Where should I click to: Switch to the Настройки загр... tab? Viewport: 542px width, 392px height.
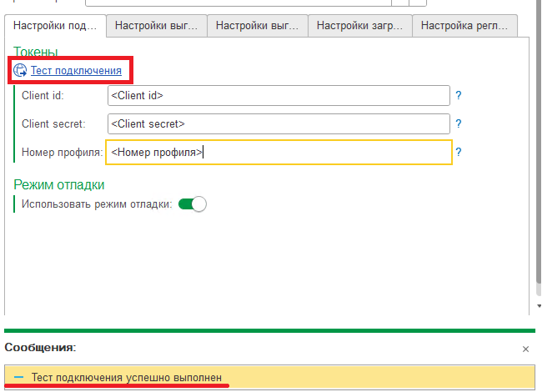pyautogui.click(x=359, y=26)
